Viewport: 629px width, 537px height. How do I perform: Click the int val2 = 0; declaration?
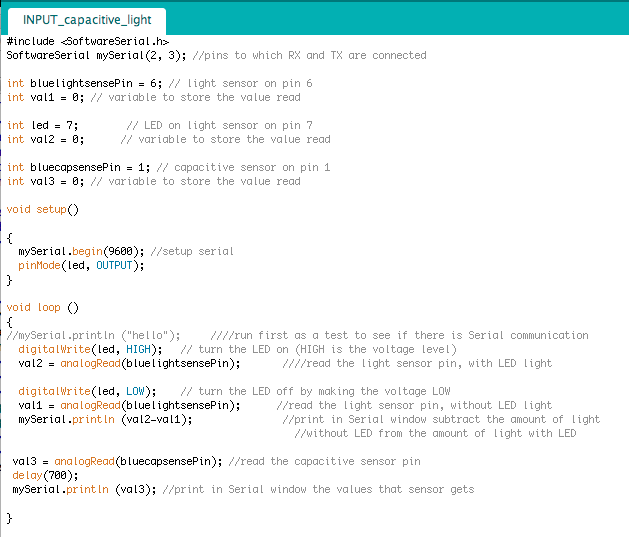pos(45,140)
